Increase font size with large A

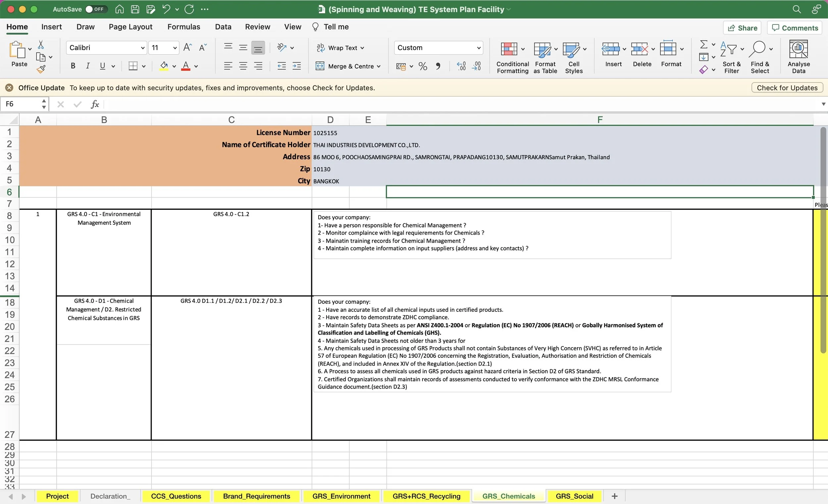187,47
